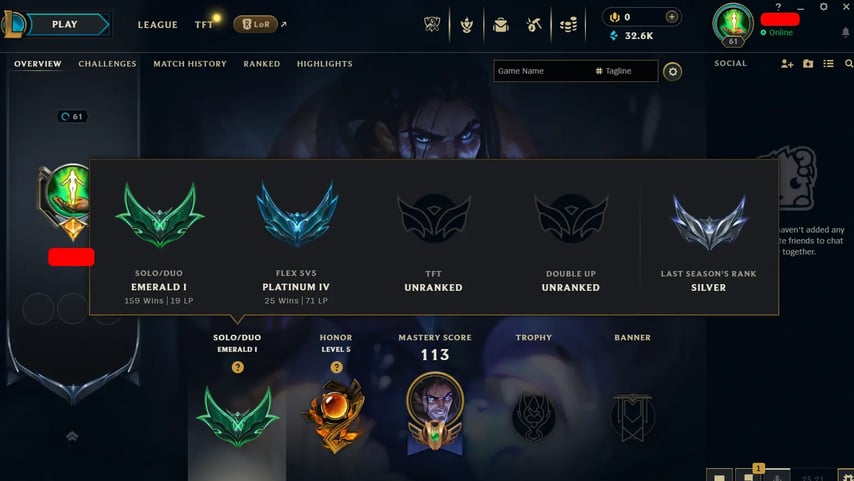Image resolution: width=854 pixels, height=481 pixels.
Task: Click the purchase RP plus button
Action: coord(672,17)
